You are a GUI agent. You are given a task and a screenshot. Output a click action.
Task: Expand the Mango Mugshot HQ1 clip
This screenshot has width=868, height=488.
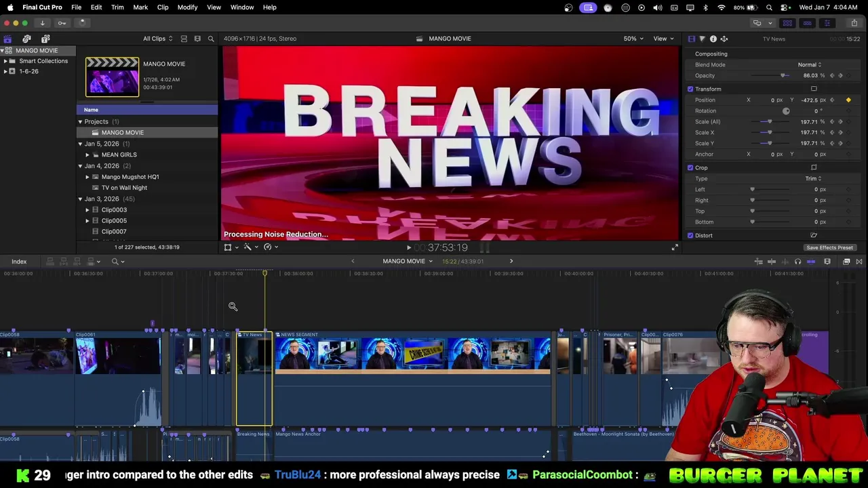87,177
